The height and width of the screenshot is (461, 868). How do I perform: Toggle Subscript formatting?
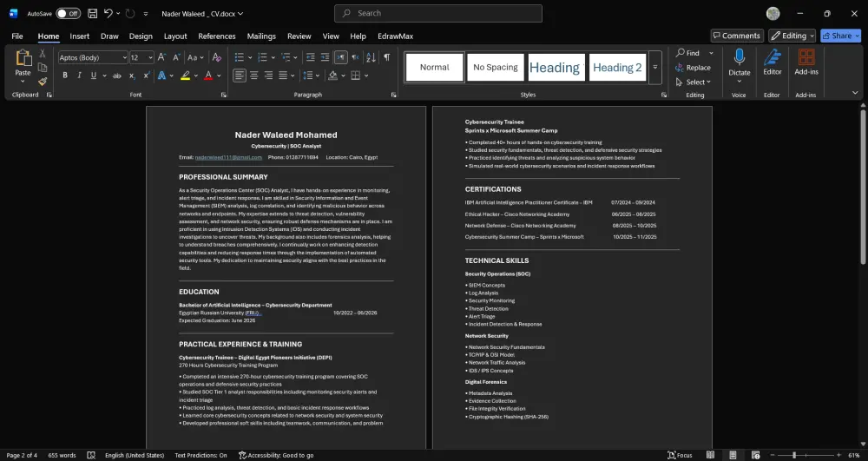tap(132, 76)
